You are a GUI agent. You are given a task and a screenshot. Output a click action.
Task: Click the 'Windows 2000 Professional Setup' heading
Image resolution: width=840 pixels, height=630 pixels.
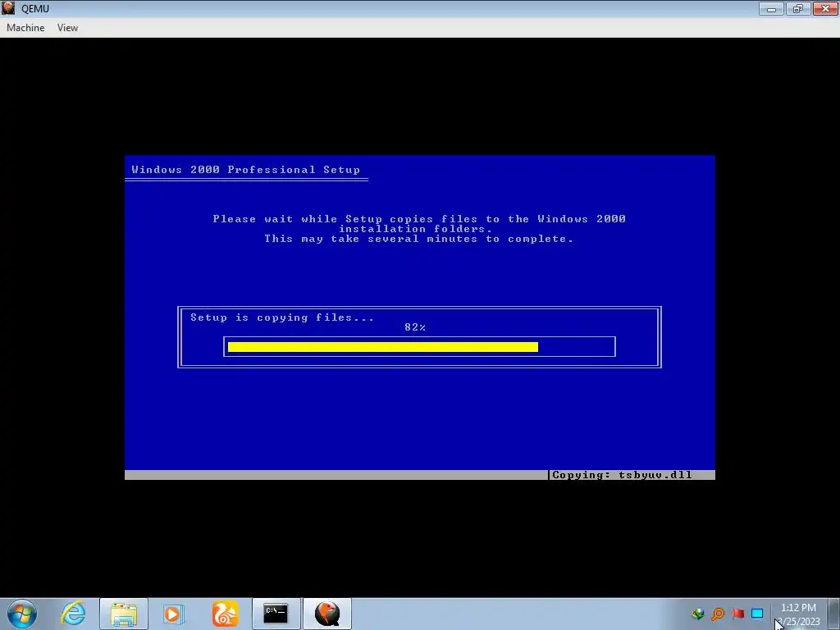point(246,170)
